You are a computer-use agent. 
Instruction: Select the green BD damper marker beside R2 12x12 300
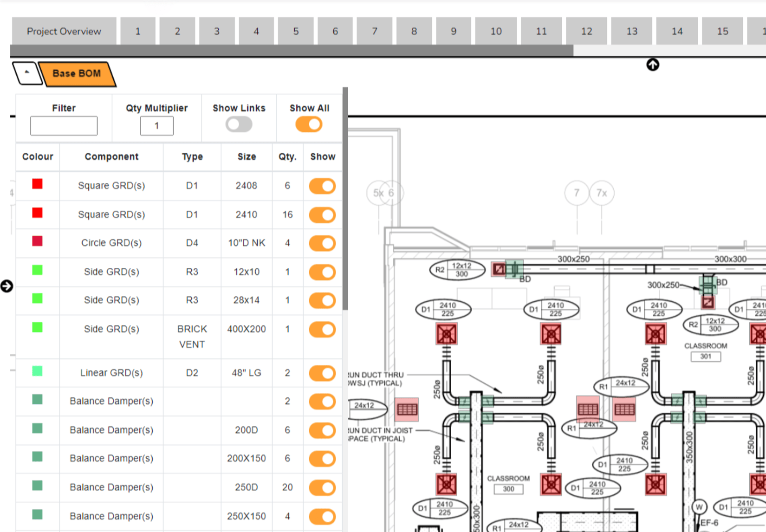coord(514,269)
